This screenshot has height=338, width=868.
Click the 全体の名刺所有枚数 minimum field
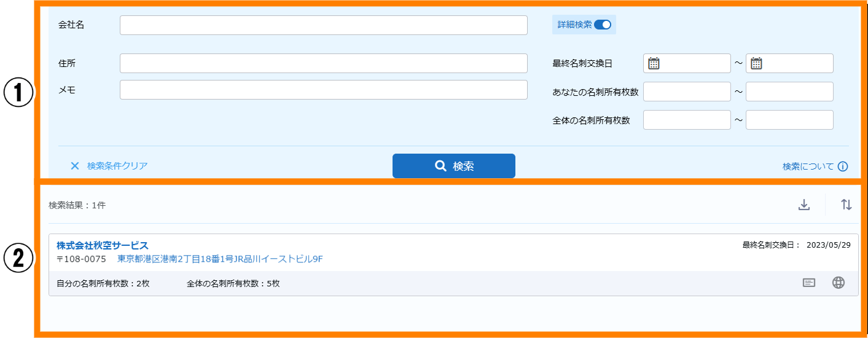(x=687, y=120)
